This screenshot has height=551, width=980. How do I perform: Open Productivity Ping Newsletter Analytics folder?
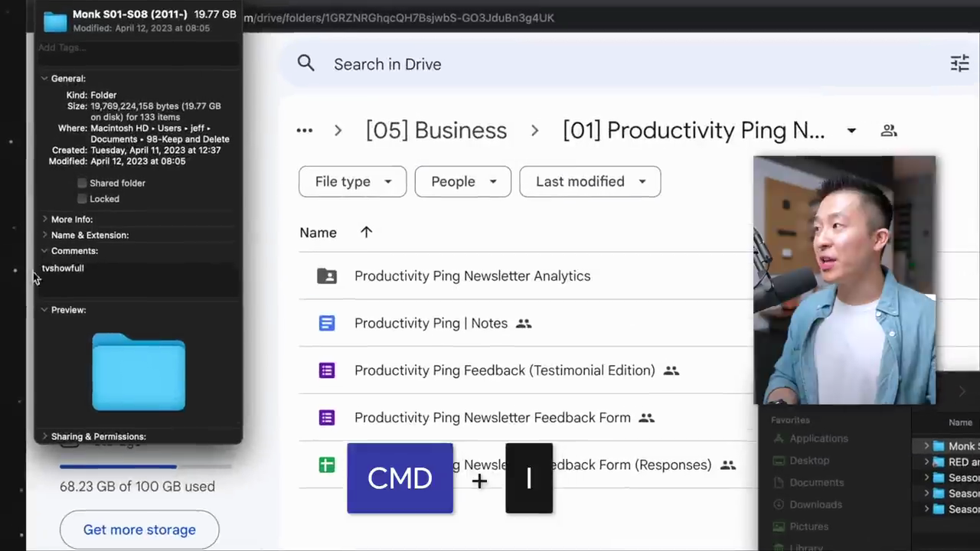tap(472, 276)
